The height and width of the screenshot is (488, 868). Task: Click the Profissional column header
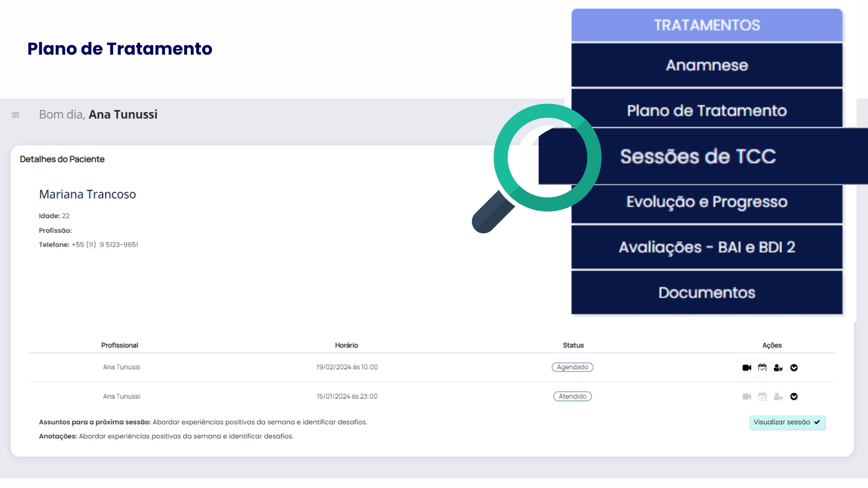coord(120,345)
